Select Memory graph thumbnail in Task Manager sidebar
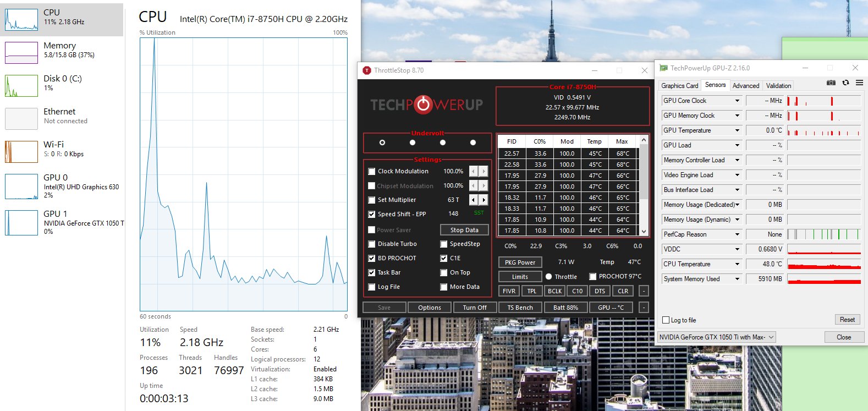The width and height of the screenshot is (868, 411). coord(21,53)
